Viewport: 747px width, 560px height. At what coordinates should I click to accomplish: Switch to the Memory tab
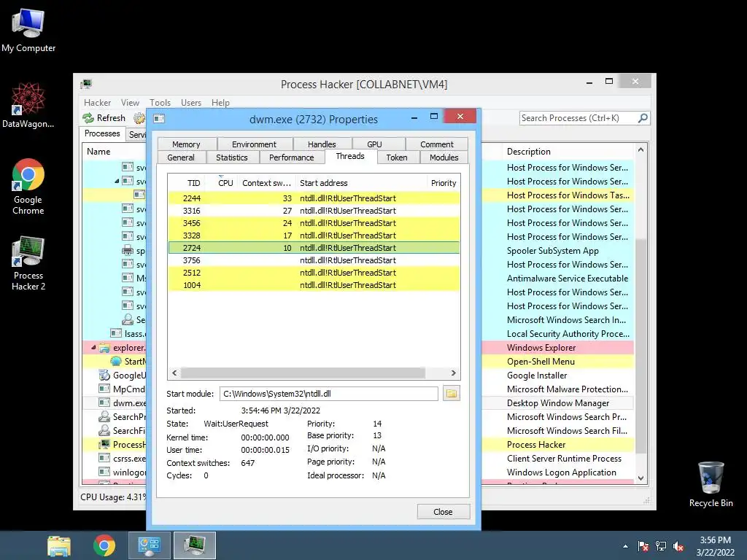(x=186, y=144)
